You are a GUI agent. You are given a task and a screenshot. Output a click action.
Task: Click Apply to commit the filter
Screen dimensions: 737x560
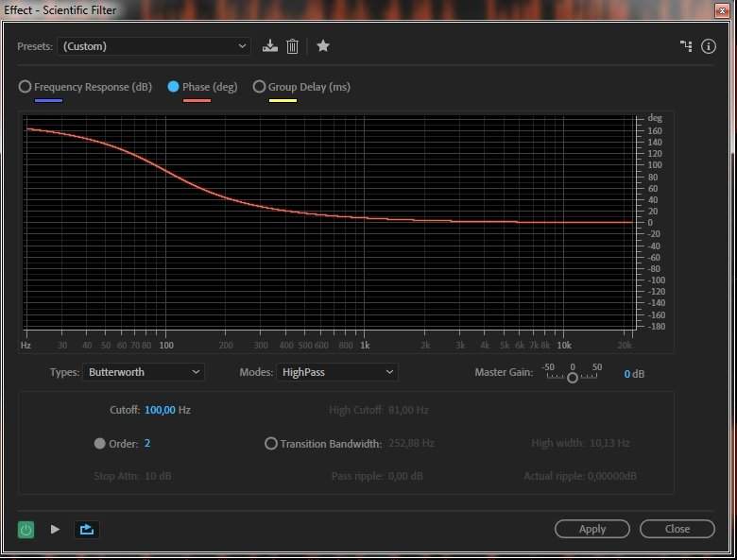point(591,529)
